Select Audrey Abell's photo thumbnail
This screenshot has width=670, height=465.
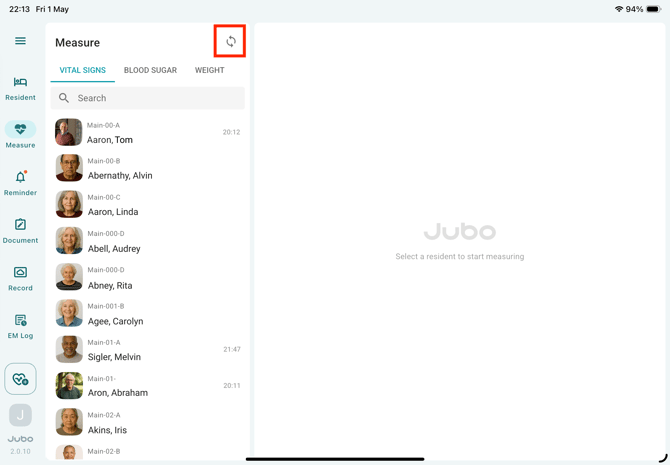pos(69,241)
